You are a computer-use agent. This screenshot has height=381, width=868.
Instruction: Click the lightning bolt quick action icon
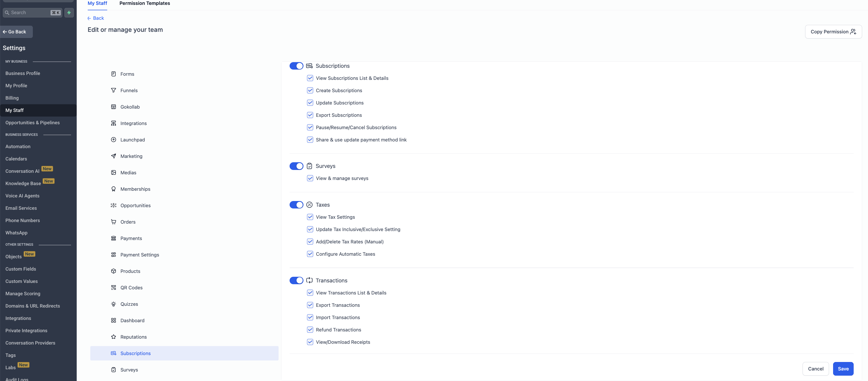69,13
